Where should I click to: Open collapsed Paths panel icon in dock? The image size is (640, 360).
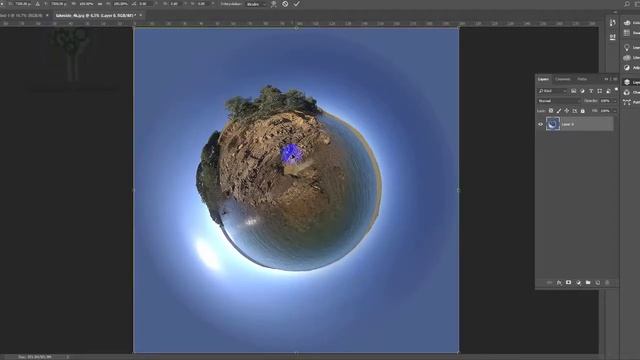627,102
